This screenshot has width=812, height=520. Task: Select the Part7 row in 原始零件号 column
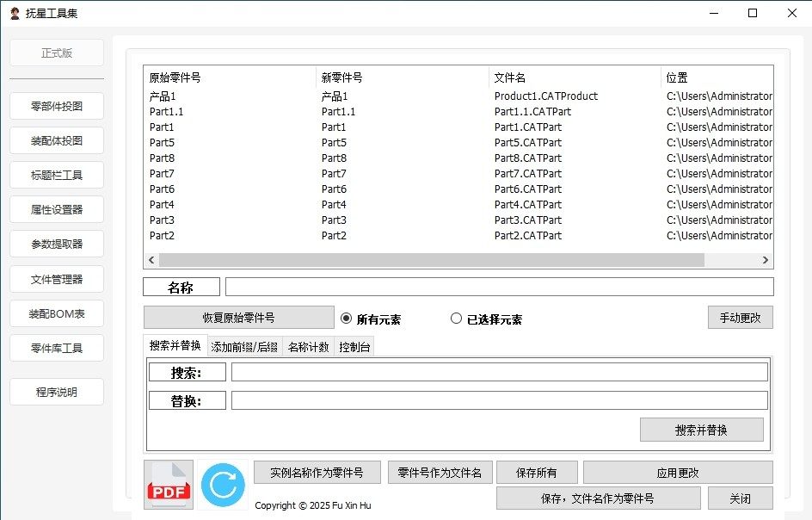coord(162,174)
